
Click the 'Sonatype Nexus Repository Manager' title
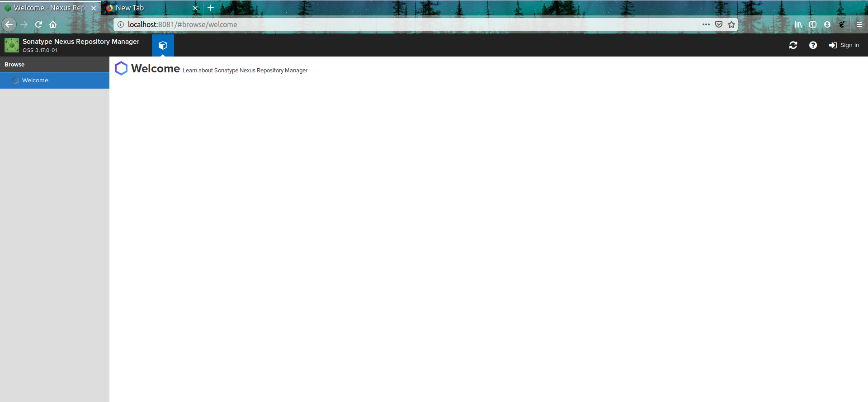pos(81,42)
